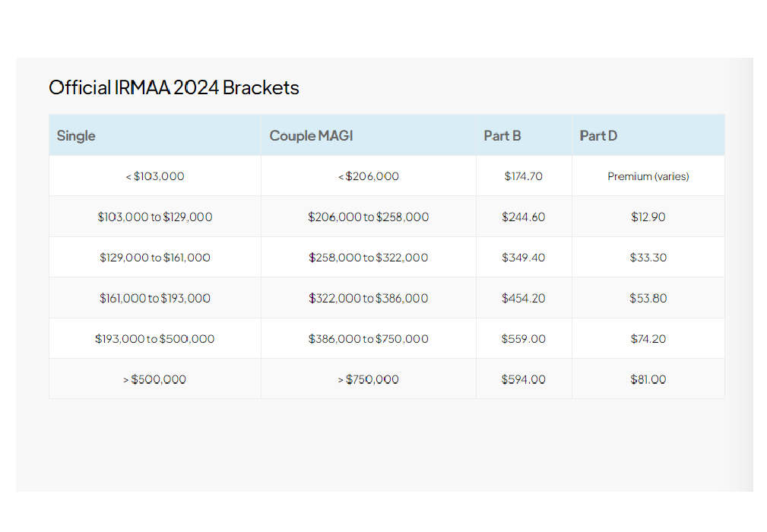
Task: Click the Premium (varies) cell
Action: tap(648, 176)
